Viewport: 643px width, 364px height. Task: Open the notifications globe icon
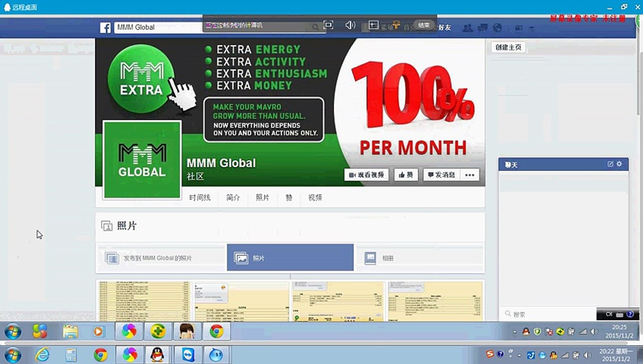click(x=497, y=28)
